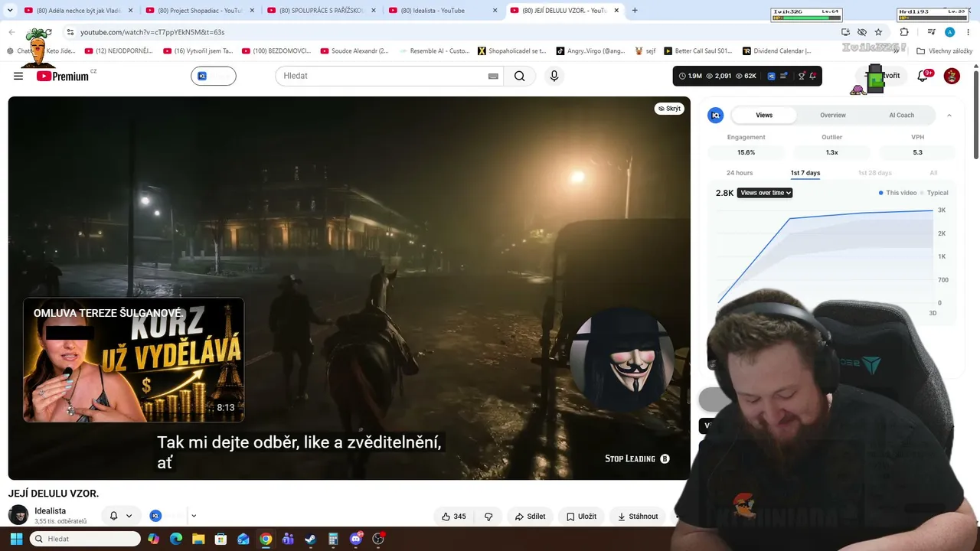Click the browser address bar URL

(x=152, y=32)
